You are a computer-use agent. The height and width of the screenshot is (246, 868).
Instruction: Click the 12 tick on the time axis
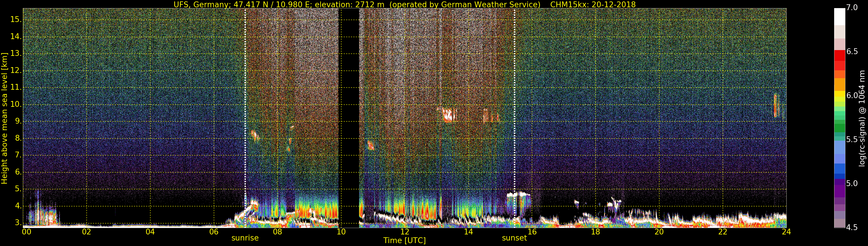coord(405,232)
